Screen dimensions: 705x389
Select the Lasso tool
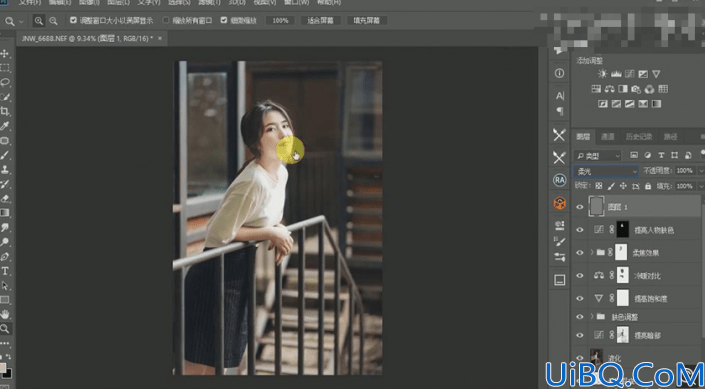point(5,82)
